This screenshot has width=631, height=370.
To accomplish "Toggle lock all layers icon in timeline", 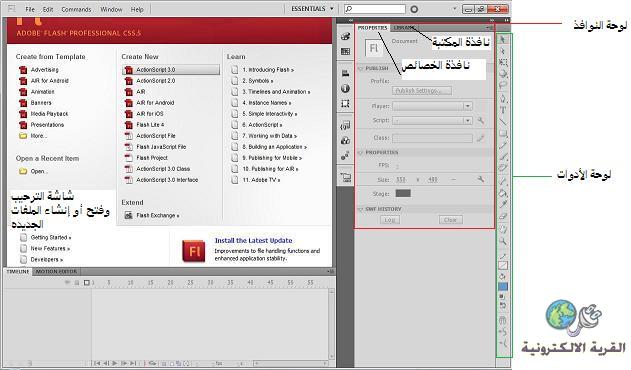I will (x=77, y=283).
